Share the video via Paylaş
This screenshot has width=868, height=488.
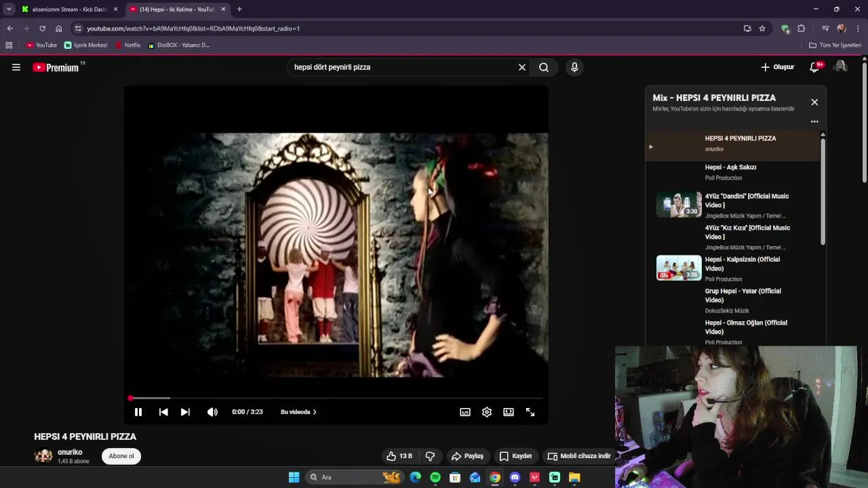468,456
